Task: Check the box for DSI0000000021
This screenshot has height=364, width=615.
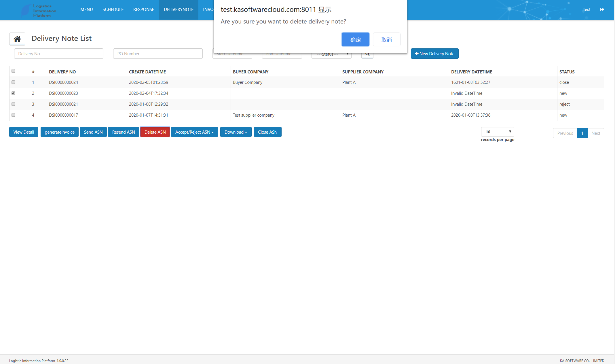Action: [13, 104]
